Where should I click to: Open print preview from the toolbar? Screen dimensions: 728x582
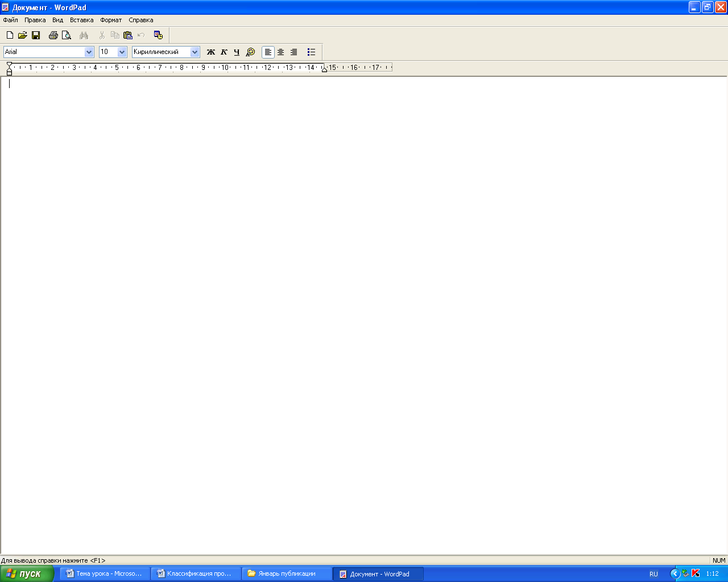click(67, 35)
